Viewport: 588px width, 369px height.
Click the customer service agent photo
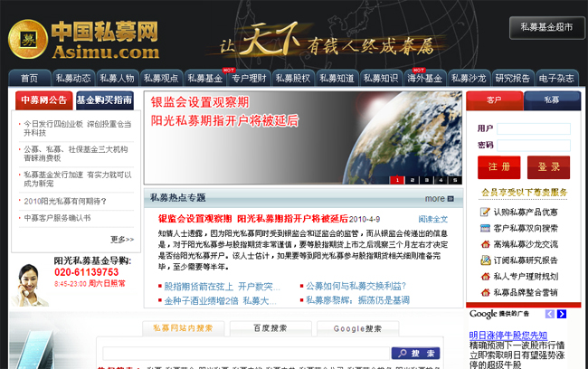pyautogui.click(x=27, y=287)
